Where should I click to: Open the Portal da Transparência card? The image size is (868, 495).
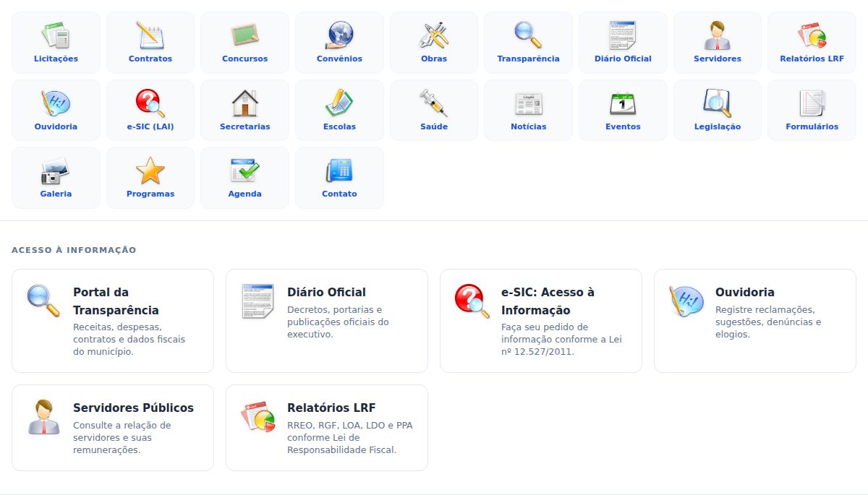pos(113,321)
